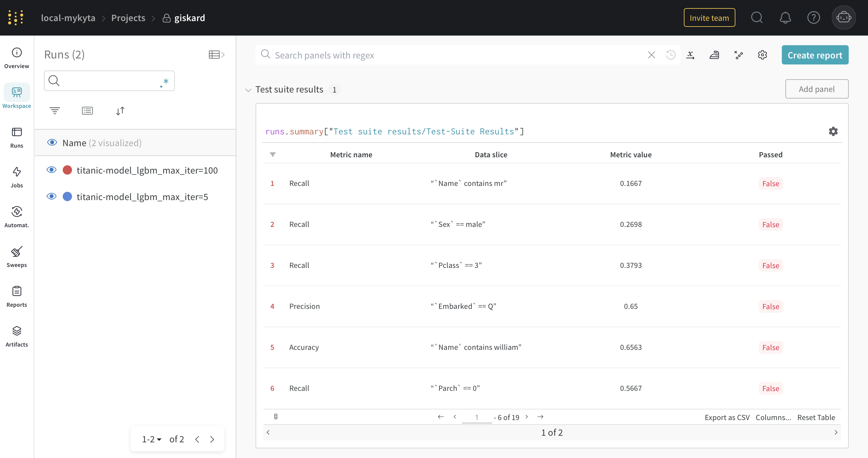
Task: Open the table filter icon beside Metric name
Action: (272, 155)
